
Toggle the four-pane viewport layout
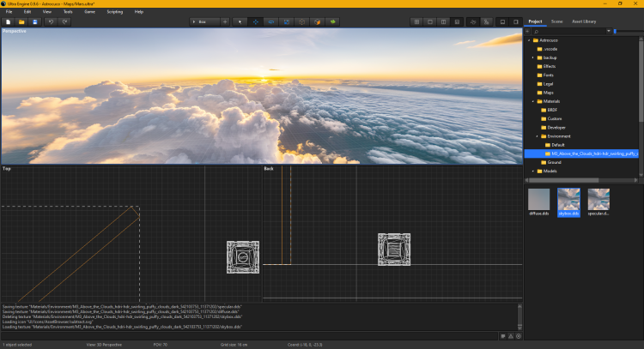tap(417, 21)
